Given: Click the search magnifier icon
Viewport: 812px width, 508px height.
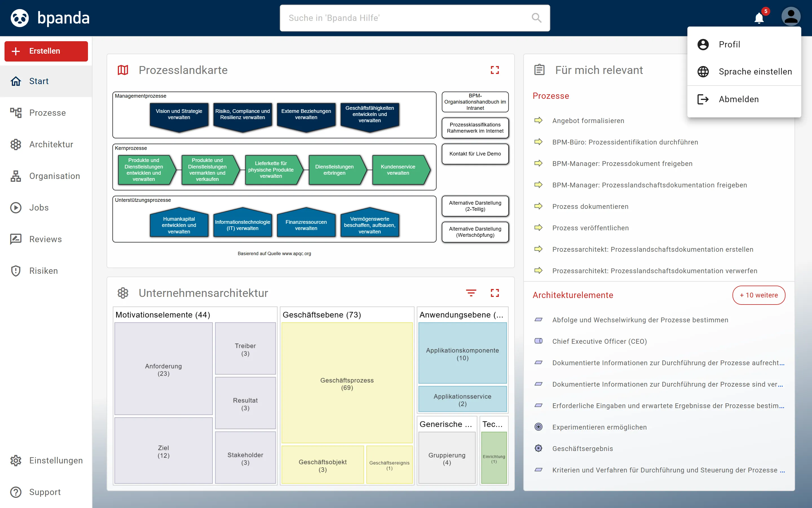Looking at the screenshot, I should [x=537, y=18].
